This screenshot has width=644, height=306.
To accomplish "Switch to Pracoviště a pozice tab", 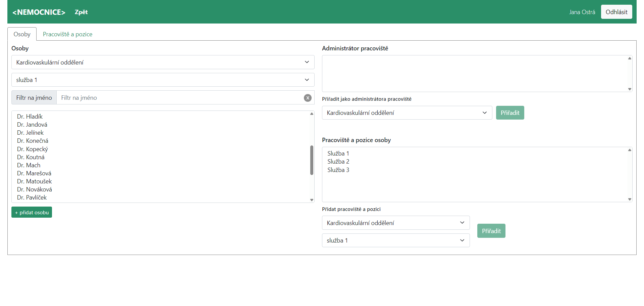I will [x=67, y=34].
